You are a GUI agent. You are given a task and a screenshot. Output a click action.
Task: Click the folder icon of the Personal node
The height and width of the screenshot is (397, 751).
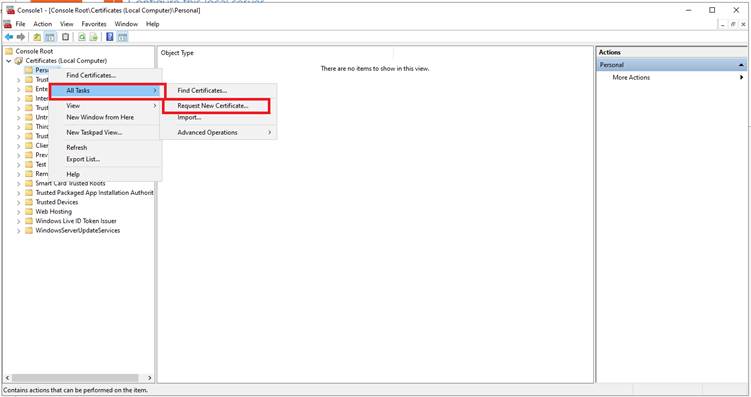coord(29,70)
